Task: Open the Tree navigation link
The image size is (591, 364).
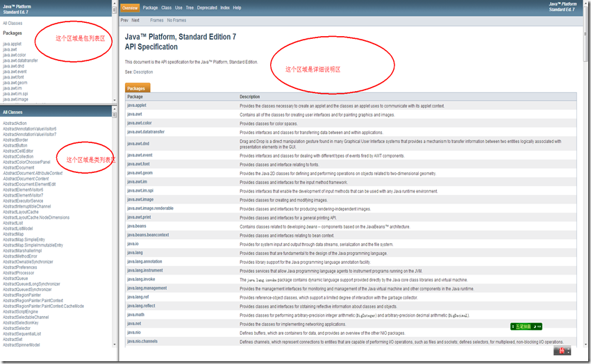Action: 190,8
